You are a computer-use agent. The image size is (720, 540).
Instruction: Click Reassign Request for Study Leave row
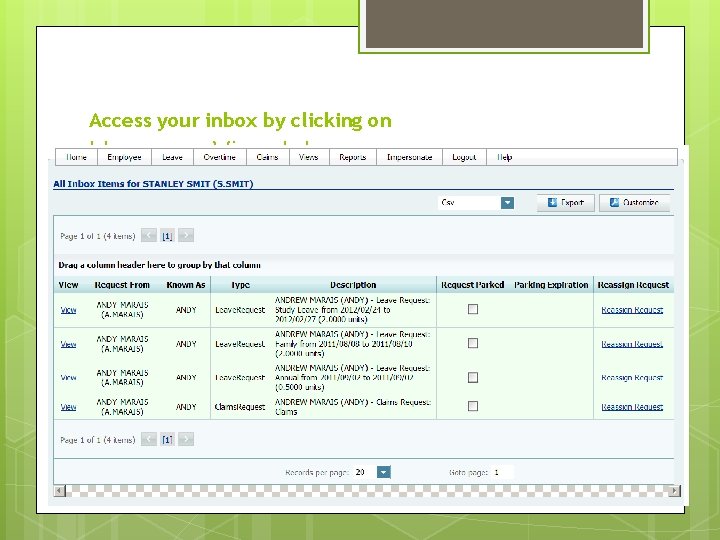coord(632,310)
